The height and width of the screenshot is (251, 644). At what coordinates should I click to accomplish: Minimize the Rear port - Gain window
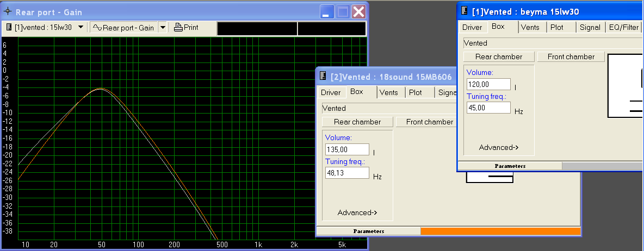point(327,11)
